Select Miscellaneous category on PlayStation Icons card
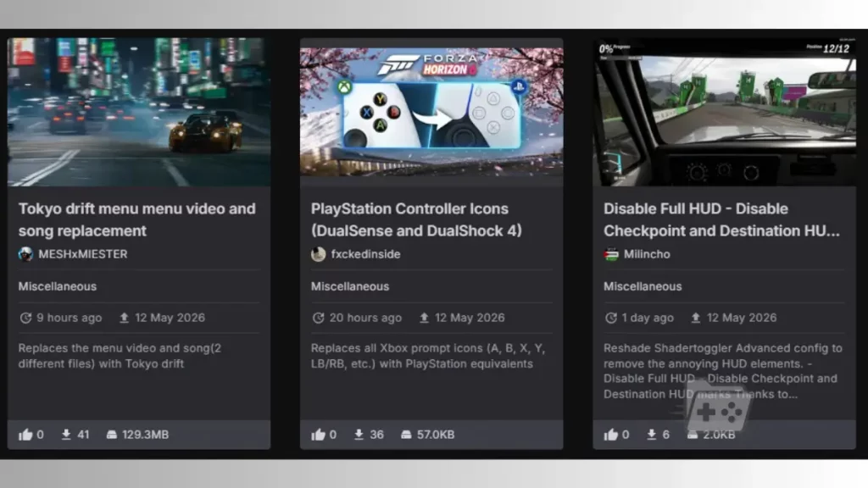Image resolution: width=868 pixels, height=488 pixels. coord(350,286)
